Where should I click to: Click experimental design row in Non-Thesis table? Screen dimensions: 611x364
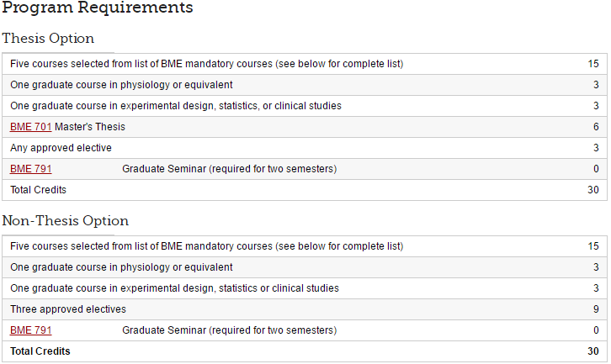pos(174,288)
